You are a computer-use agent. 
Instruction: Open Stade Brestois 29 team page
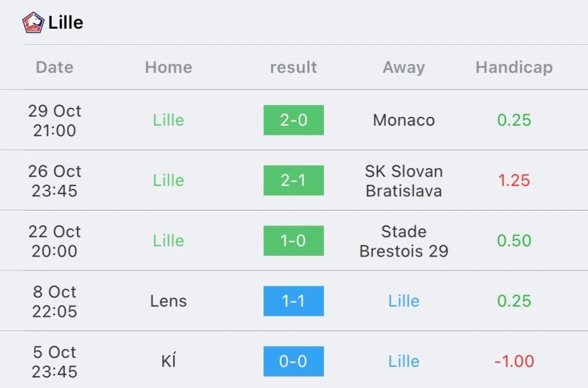point(404,241)
